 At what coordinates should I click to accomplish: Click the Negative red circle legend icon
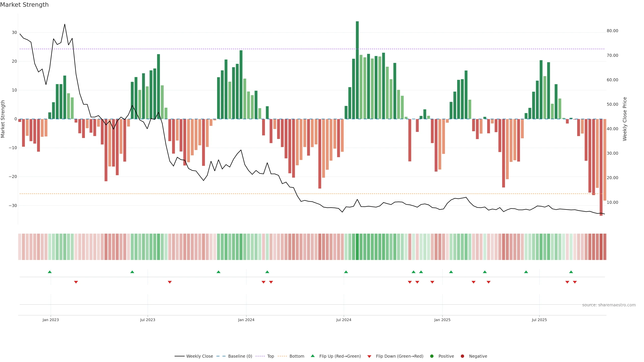462,356
